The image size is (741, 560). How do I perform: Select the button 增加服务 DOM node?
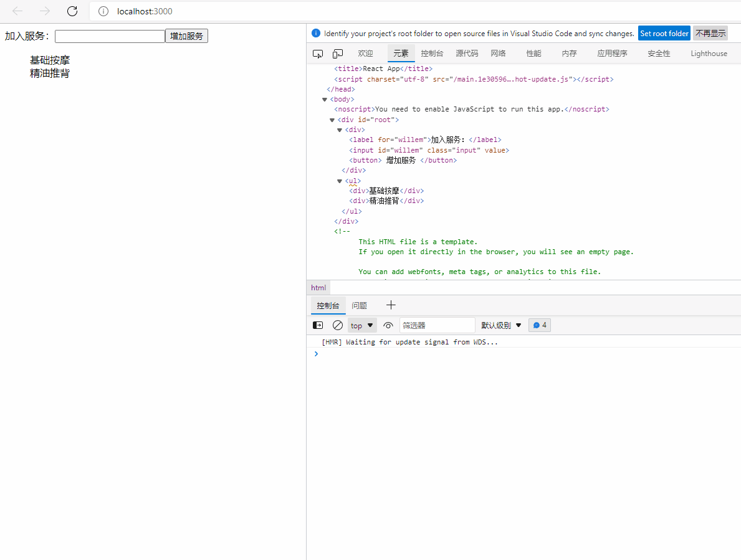click(x=403, y=161)
